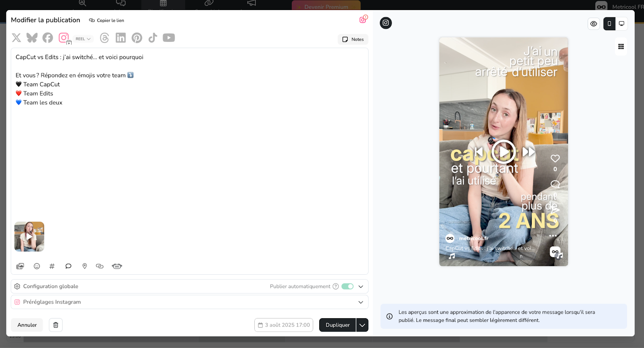Open the date field 3 août 2025 17:00

click(284, 325)
